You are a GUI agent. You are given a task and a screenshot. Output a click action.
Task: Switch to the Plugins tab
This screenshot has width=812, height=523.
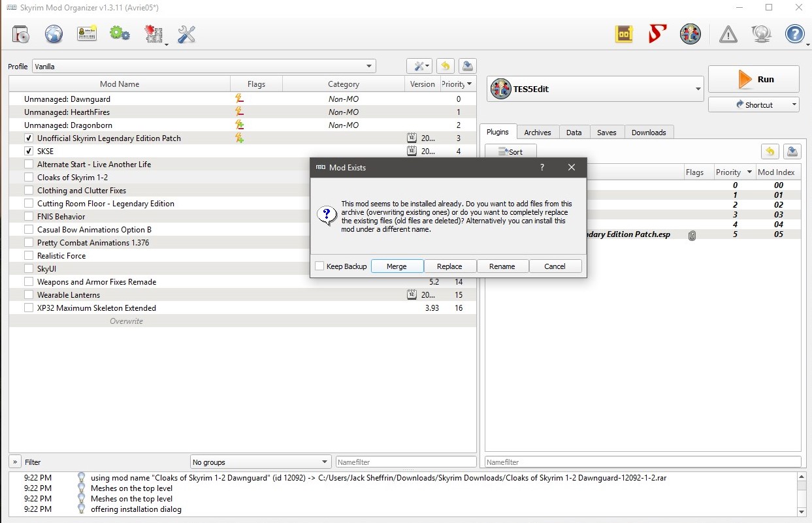pos(498,132)
